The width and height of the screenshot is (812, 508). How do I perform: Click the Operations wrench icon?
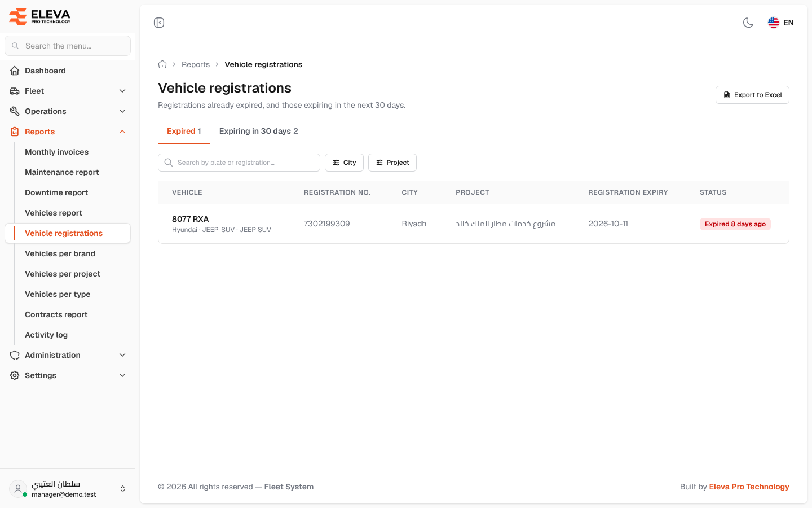pos(15,111)
